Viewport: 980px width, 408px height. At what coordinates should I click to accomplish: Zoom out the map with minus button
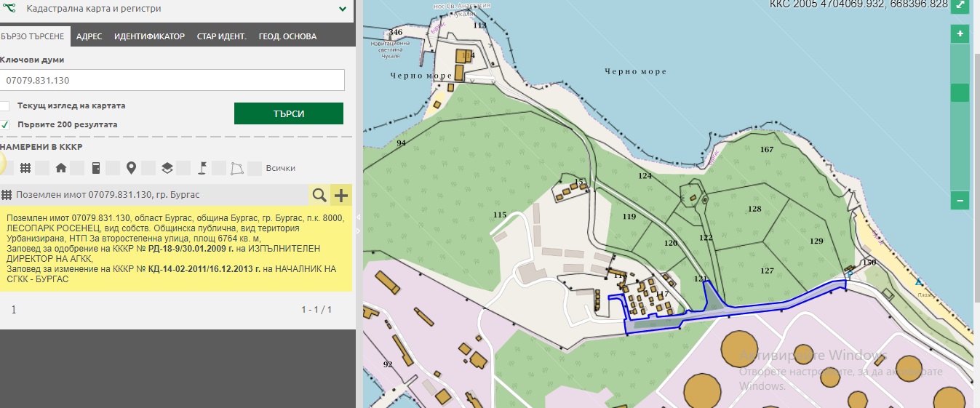point(960,201)
